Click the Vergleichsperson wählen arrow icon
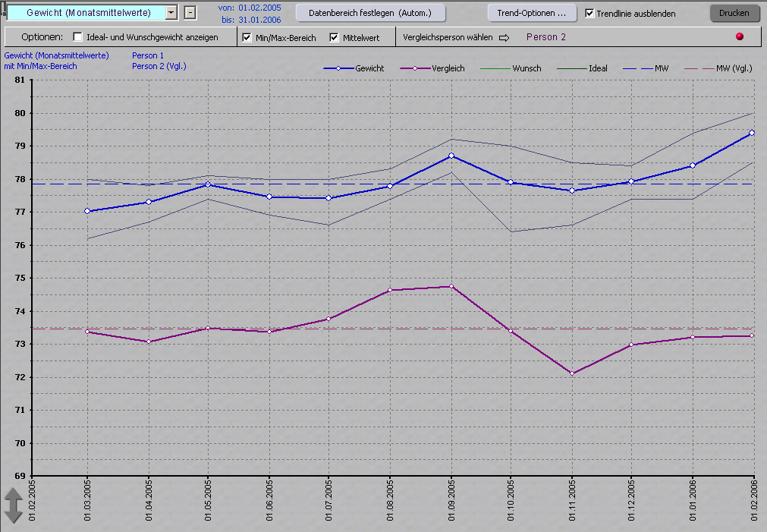Viewport: 767px width, 532px height. point(504,38)
